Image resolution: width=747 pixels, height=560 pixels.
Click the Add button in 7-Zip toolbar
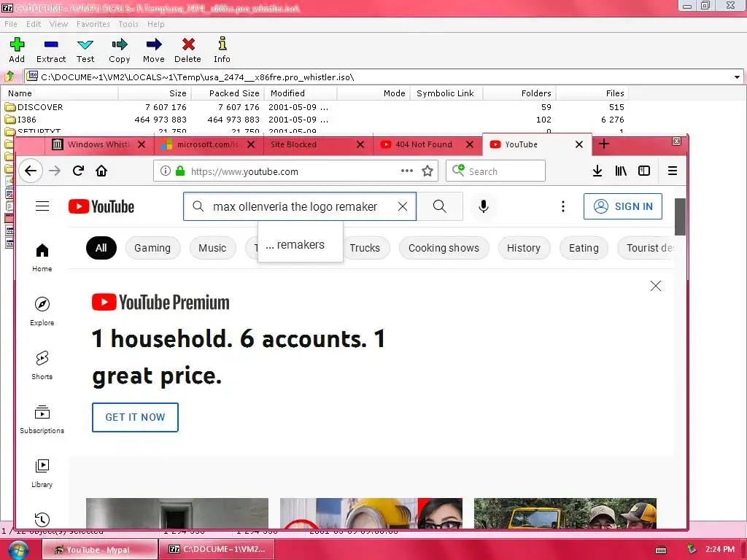pos(17,50)
